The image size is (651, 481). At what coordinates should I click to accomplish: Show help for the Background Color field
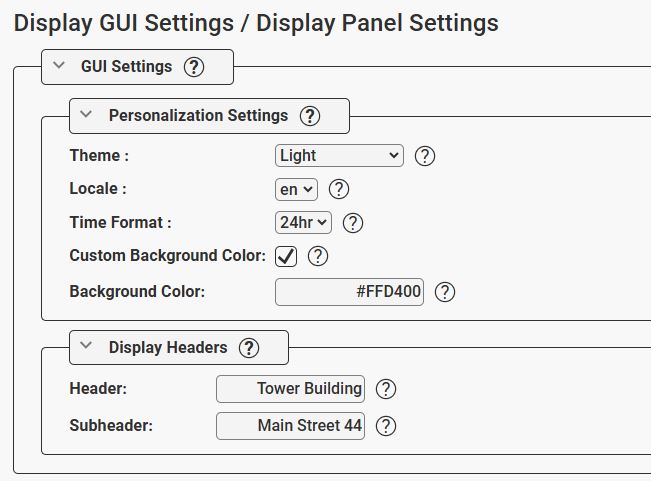(445, 292)
